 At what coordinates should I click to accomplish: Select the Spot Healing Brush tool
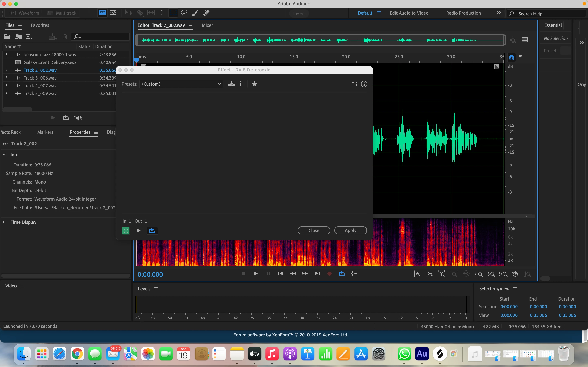click(206, 13)
